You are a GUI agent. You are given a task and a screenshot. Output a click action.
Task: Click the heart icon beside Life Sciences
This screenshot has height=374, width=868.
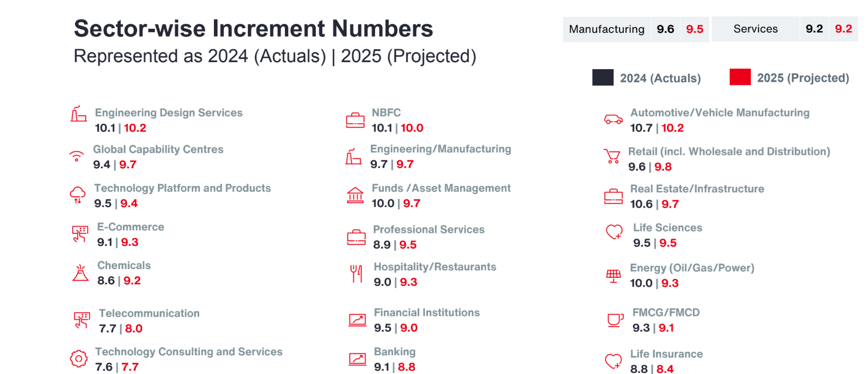point(614,233)
